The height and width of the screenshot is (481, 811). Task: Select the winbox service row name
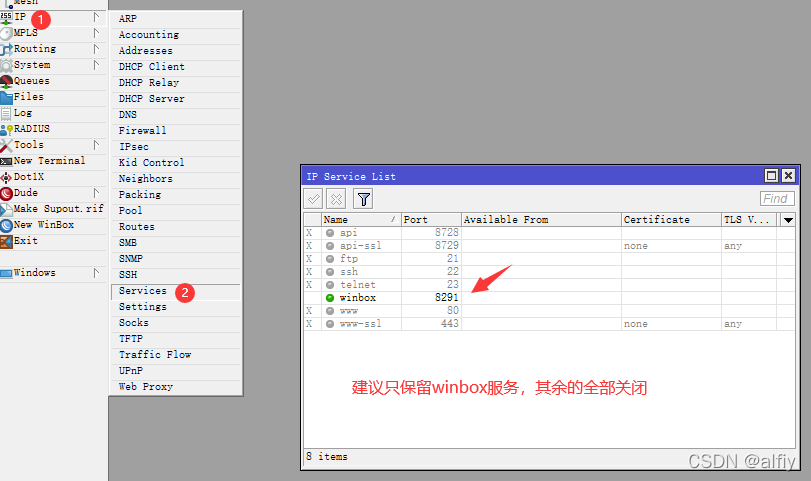(358, 298)
